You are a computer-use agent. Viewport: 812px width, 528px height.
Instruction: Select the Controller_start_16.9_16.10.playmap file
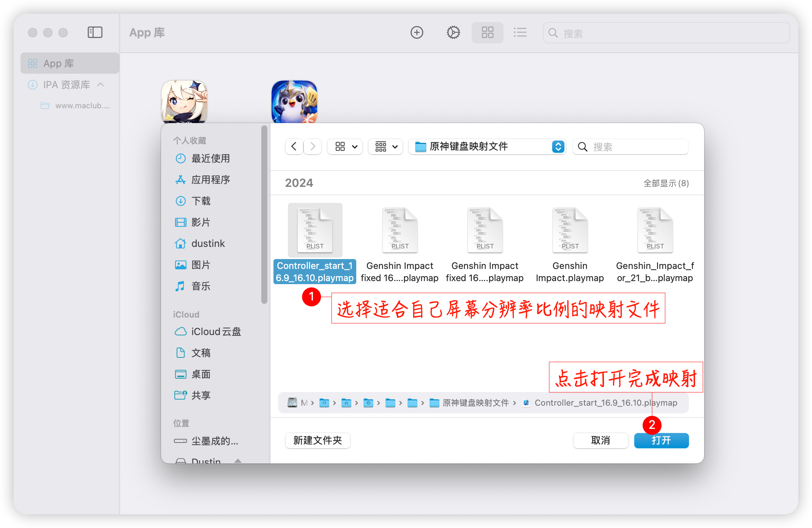[315, 230]
